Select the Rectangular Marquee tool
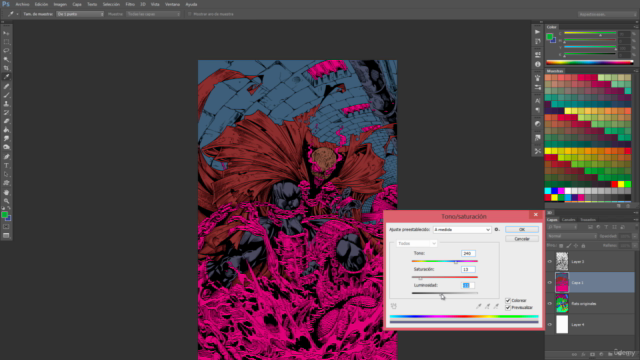The width and height of the screenshot is (640, 360). point(6,42)
